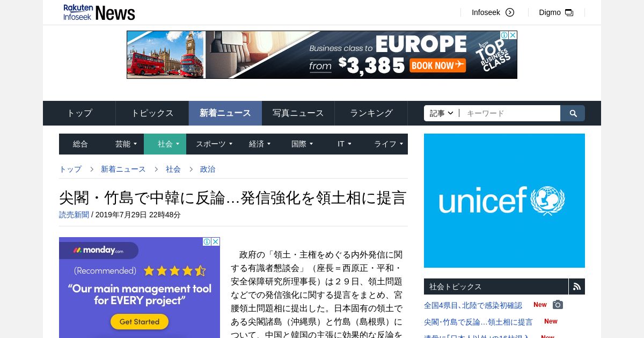Click the RSS feed icon for 社会トピックス
The height and width of the screenshot is (338, 644).
coord(577,286)
